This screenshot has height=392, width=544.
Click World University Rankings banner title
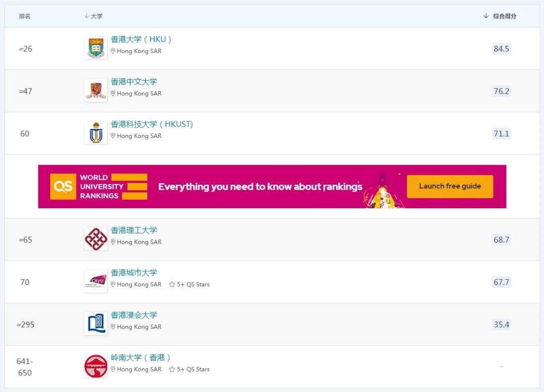click(x=102, y=187)
